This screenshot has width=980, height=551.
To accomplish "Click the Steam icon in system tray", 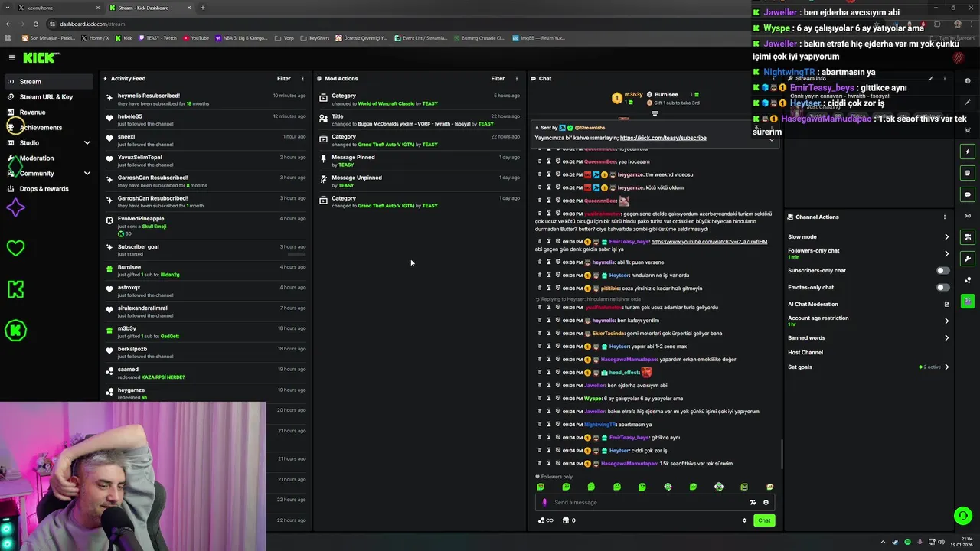I will 895,542.
